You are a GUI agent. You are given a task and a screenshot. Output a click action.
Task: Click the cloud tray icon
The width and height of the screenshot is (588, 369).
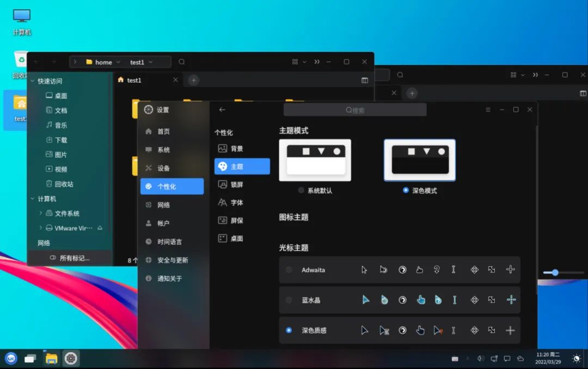click(520, 359)
